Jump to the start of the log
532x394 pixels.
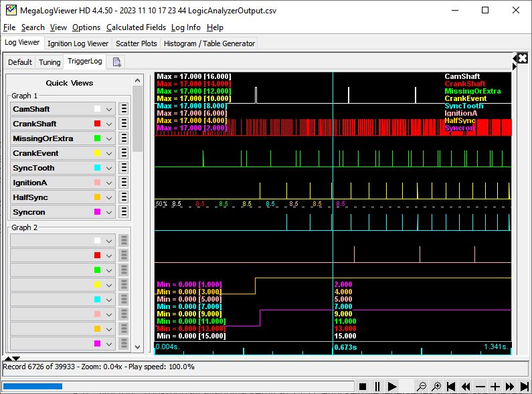(x=452, y=387)
